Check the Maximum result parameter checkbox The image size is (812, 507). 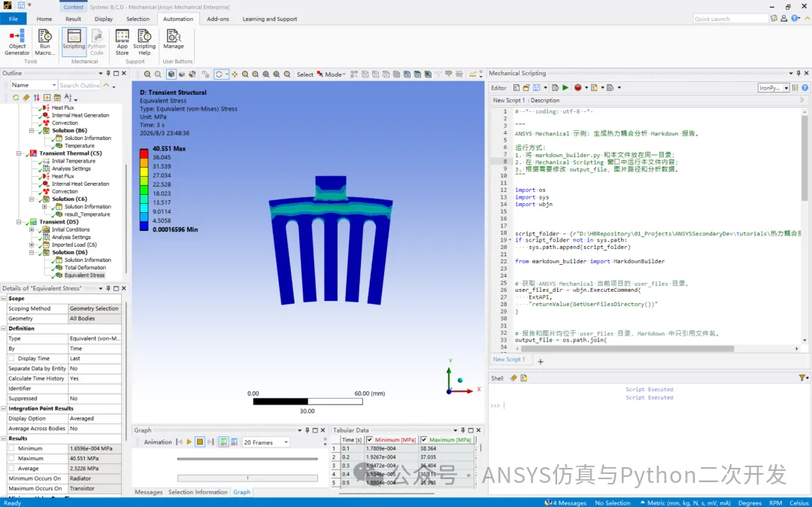click(x=11, y=458)
